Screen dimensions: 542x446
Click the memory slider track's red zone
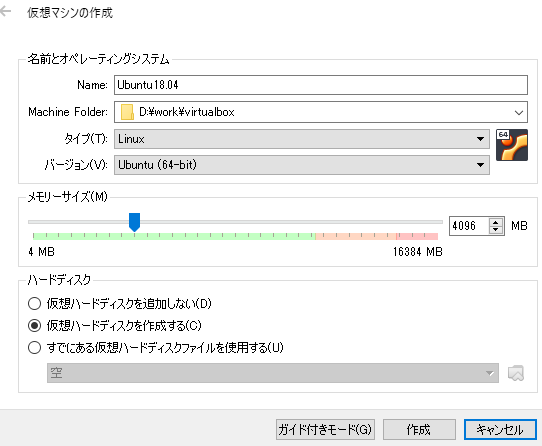tap(417, 236)
